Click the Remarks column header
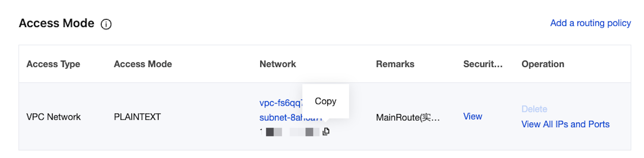Screen dimensions: 644x158 [x=395, y=64]
